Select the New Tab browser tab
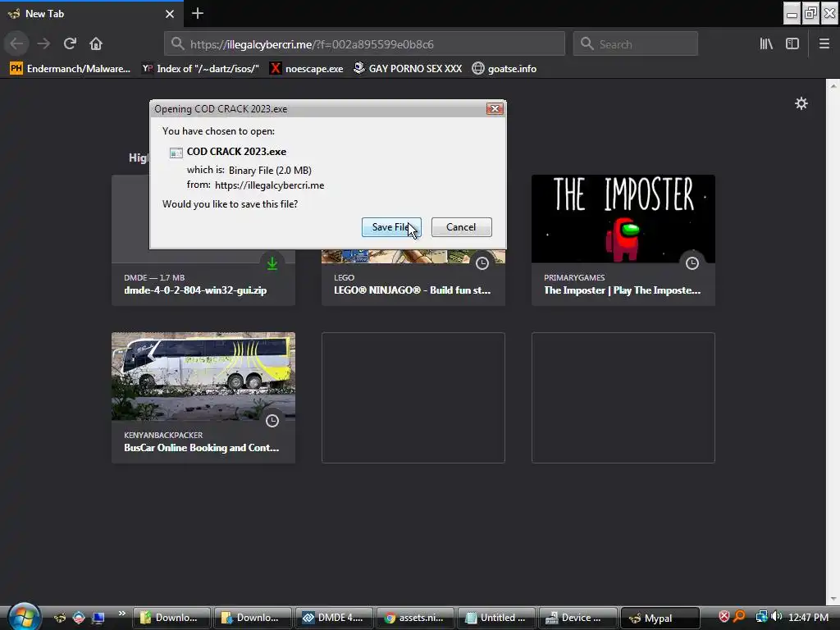Viewport: 840px width, 630px height. (92, 14)
